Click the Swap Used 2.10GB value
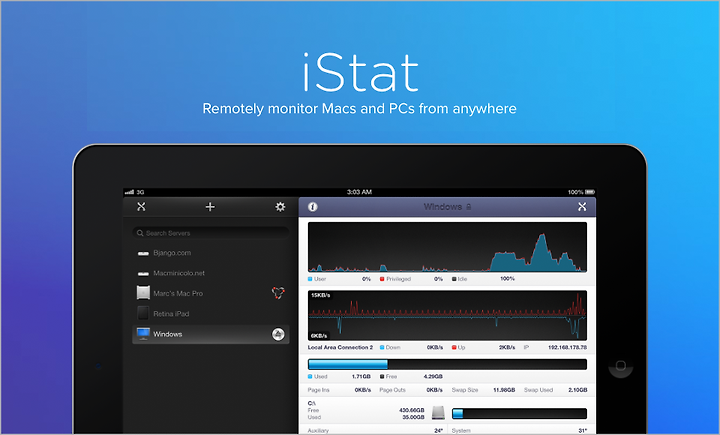The height and width of the screenshot is (435, 720). point(578,390)
